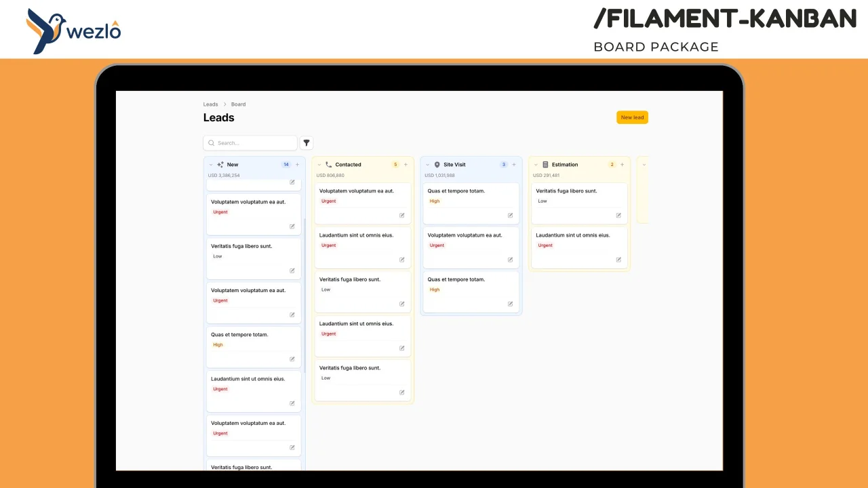Click the High badge in the New column
This screenshot has height=488, width=868.
tap(218, 345)
